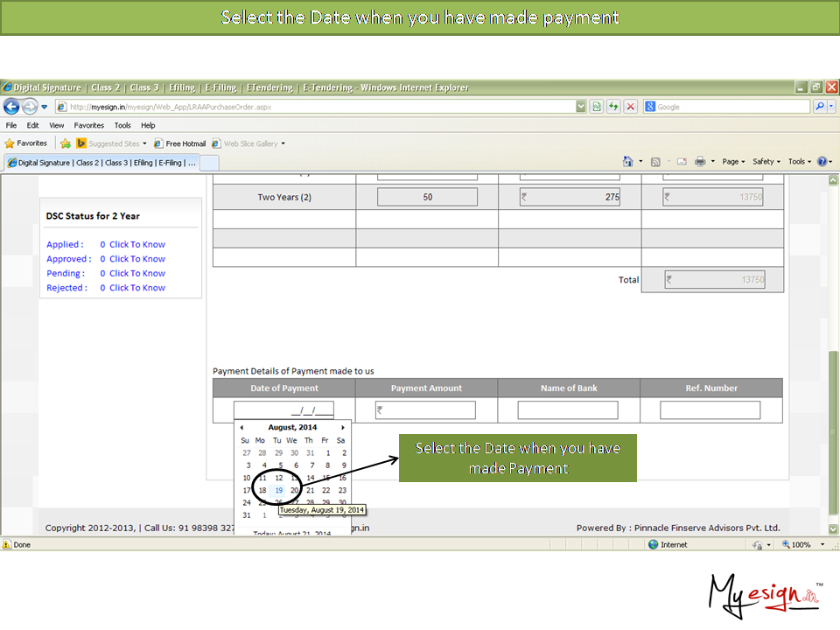Go to next month in calendar
This screenshot has height=630, width=840.
343,428
